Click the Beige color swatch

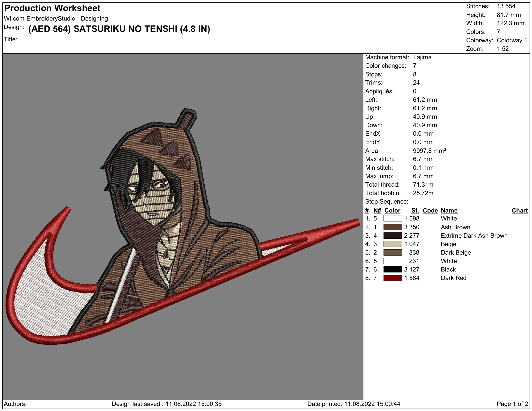click(392, 244)
